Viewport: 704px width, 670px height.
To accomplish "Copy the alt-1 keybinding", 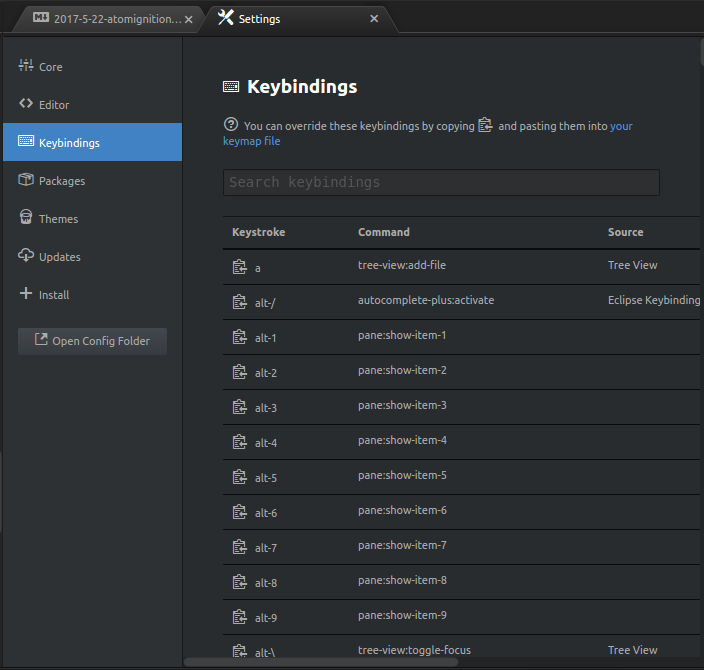I will point(239,337).
